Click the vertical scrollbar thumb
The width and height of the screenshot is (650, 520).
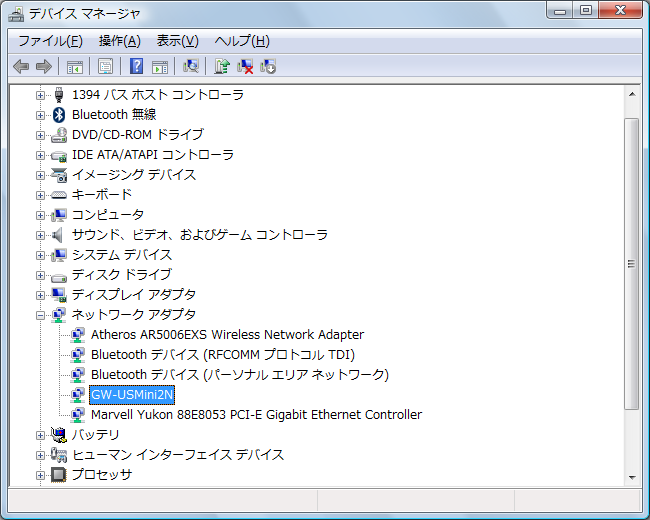(x=632, y=264)
